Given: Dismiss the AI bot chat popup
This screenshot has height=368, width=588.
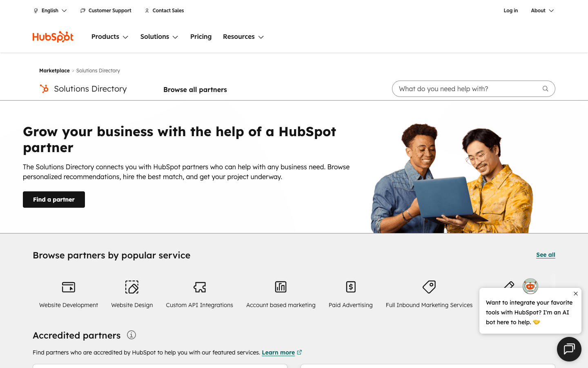Looking at the screenshot, I should pos(575,294).
